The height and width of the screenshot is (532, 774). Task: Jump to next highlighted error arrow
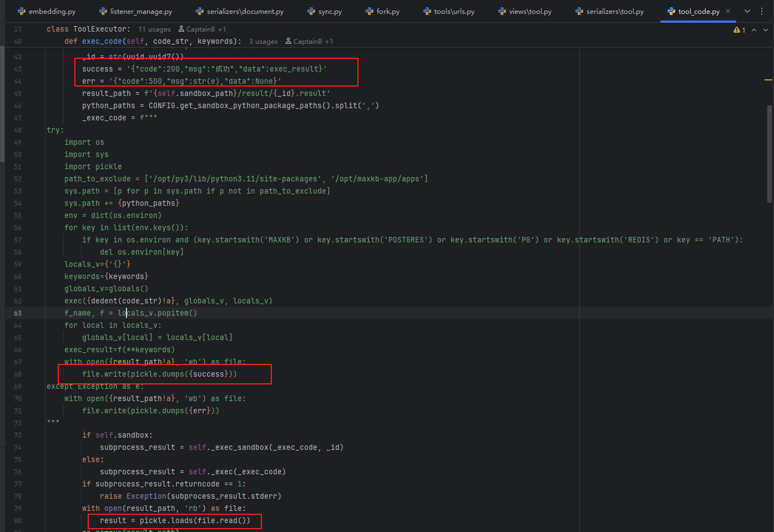766,30
